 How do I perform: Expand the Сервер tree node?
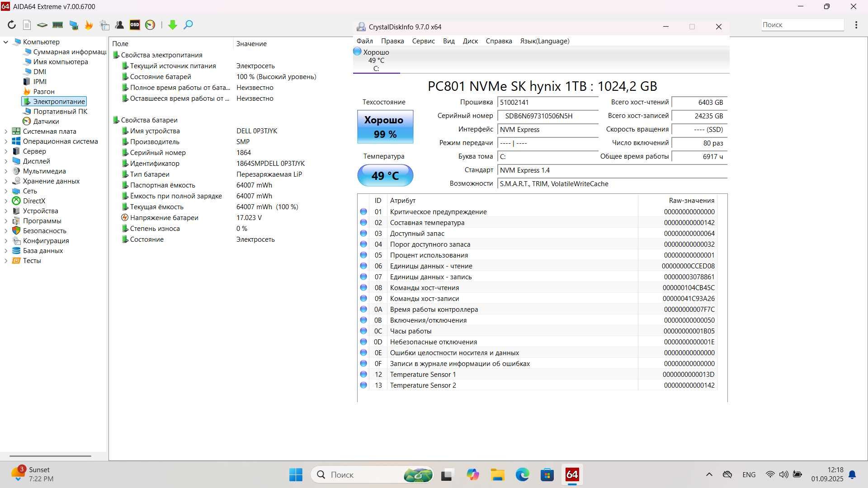(6, 151)
